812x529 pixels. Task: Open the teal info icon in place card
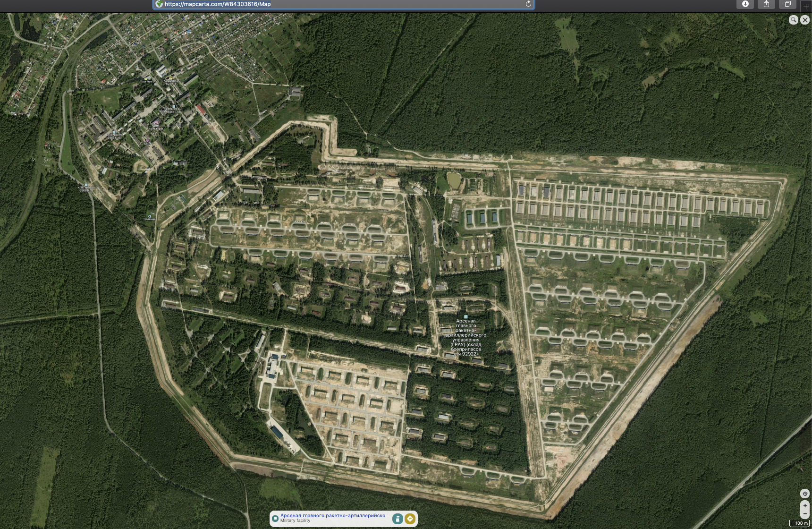[398, 519]
